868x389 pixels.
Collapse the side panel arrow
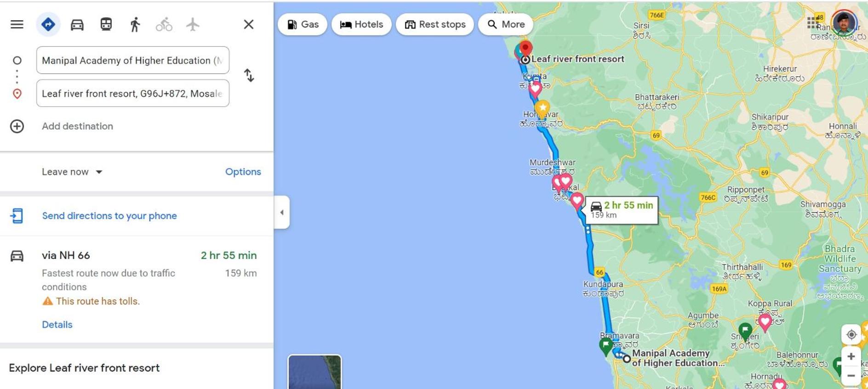(282, 212)
